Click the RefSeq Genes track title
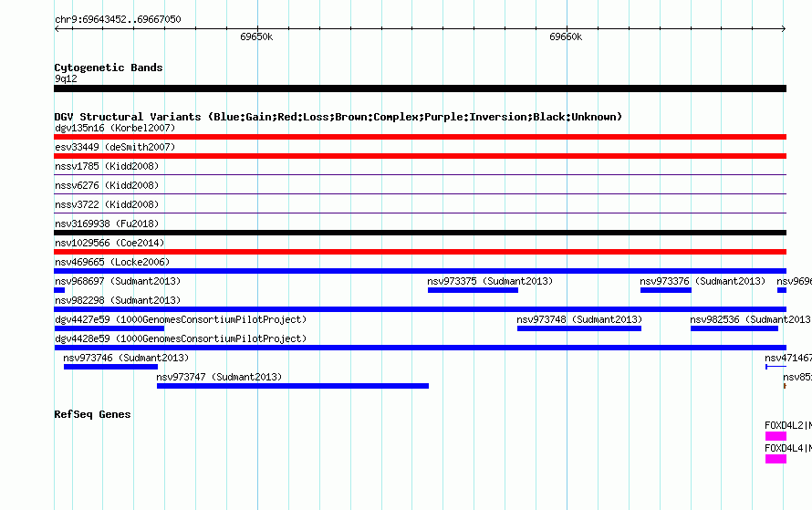812x510 pixels. [92, 414]
